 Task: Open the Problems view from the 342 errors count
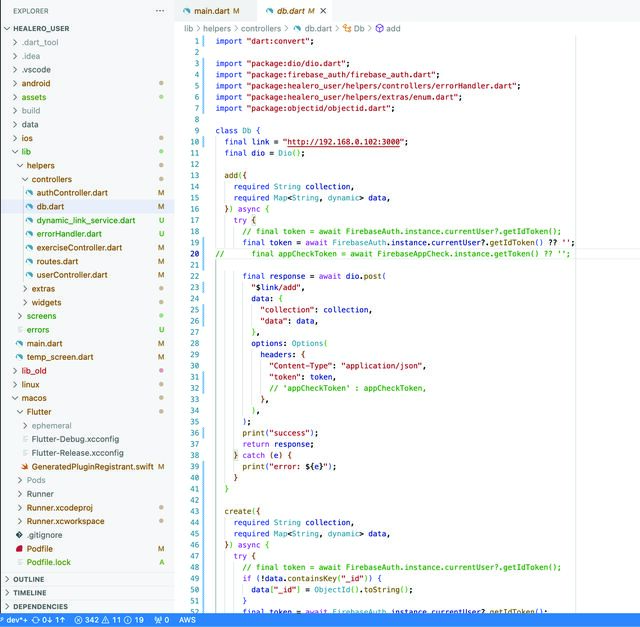(87, 620)
